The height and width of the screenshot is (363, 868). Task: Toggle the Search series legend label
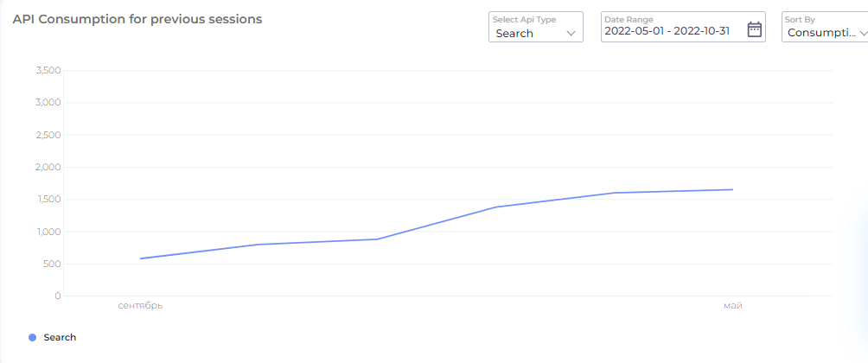coord(60,338)
